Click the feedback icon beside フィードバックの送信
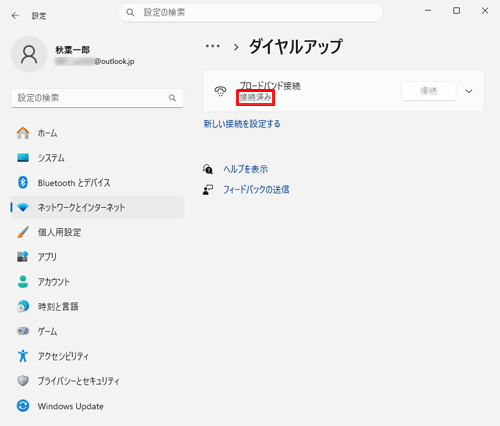Viewport: 500px width, 426px height. (208, 190)
